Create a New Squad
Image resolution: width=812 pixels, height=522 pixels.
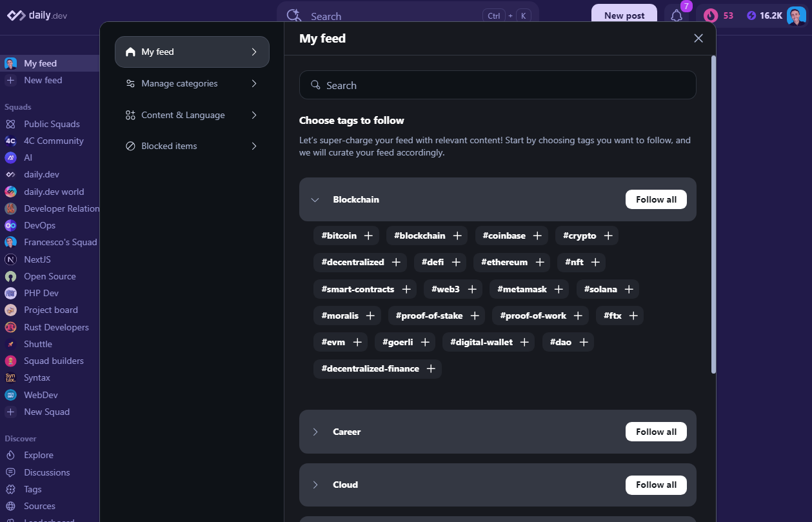click(x=50, y=412)
